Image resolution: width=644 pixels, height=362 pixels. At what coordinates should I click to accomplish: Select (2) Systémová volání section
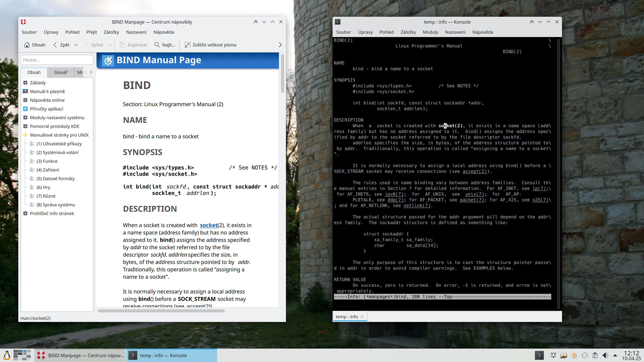57,153
